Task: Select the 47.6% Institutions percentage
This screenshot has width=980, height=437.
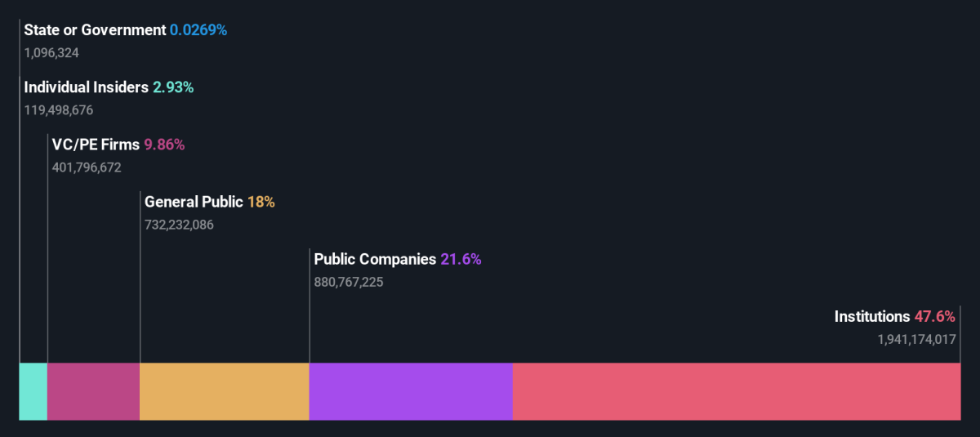Action: point(935,316)
